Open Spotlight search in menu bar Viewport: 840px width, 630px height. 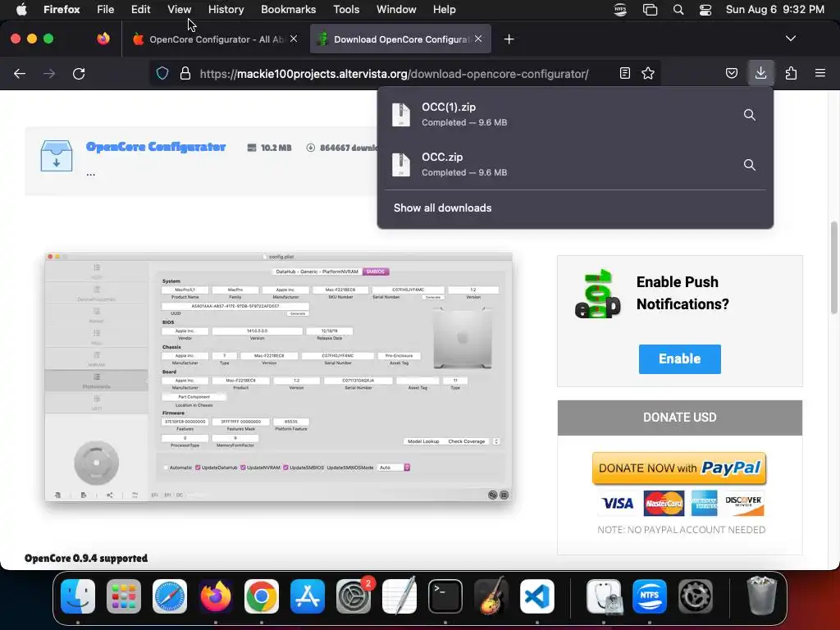[x=678, y=10]
